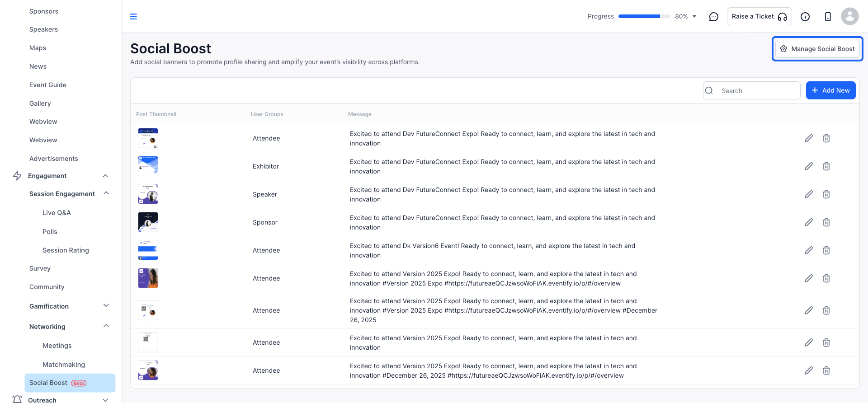868x403 pixels.
Task: Go to Maps in sidebar
Action: [38, 48]
